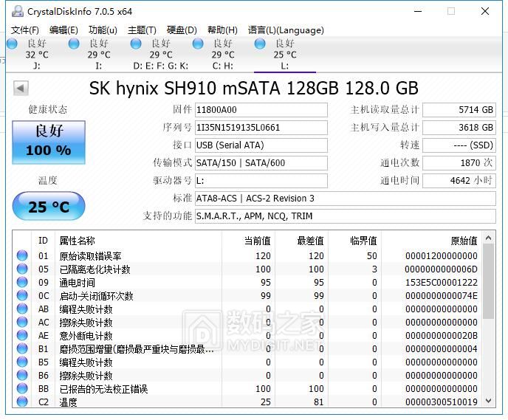Click the 原始值 column header
This screenshot has width=508, height=420.
[x=431, y=241]
